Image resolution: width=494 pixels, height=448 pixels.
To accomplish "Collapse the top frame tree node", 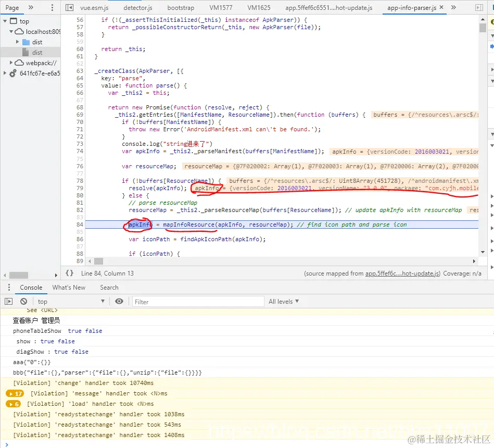I will [x=5, y=21].
